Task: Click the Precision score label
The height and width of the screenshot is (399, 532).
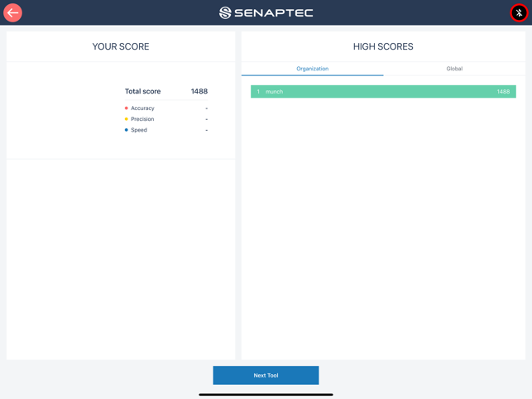Action: [x=142, y=119]
